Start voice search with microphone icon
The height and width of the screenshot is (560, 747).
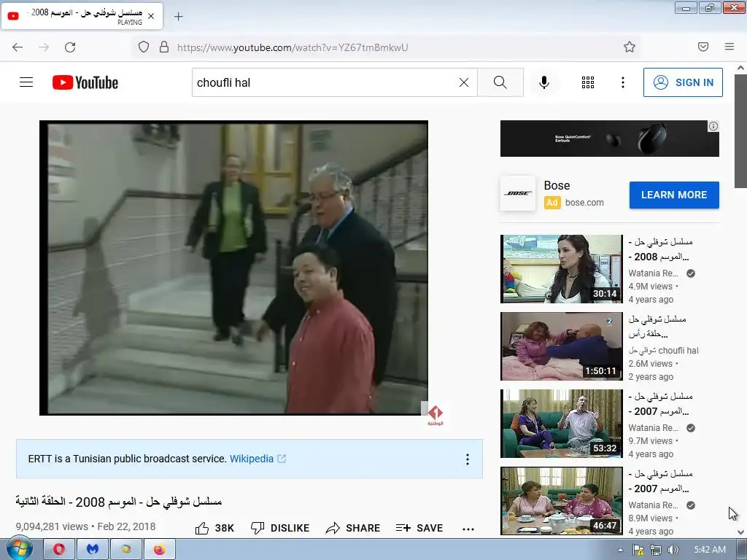click(543, 82)
